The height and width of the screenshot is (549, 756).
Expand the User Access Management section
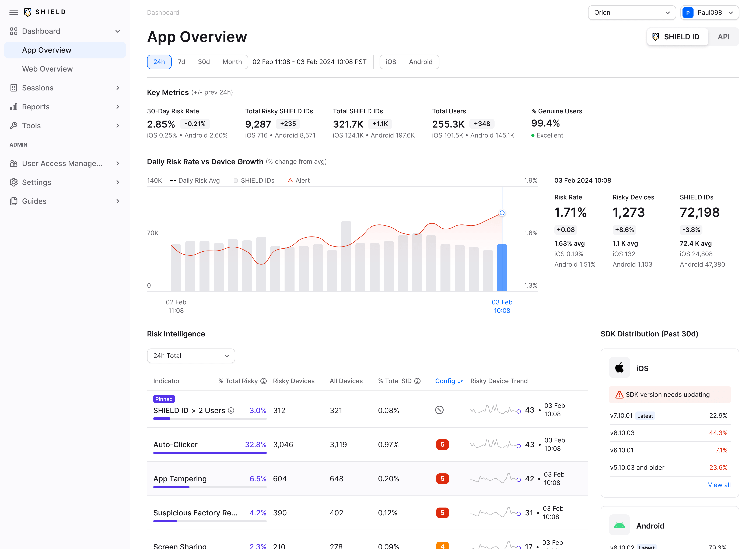(117, 164)
